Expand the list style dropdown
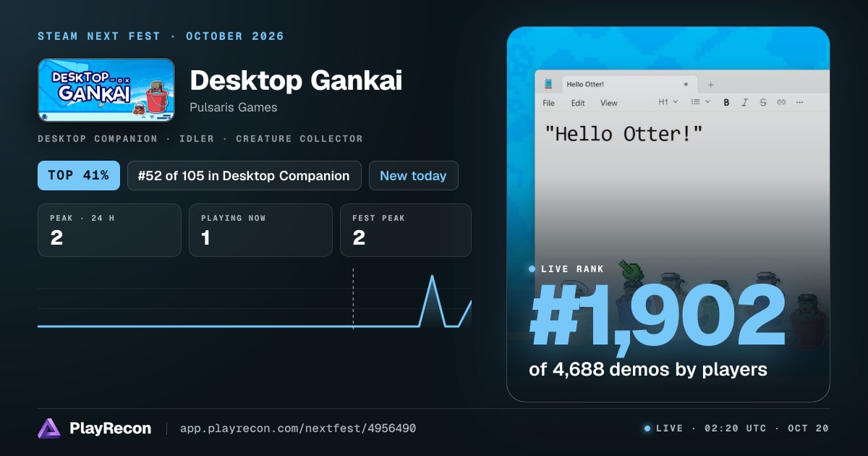The height and width of the screenshot is (456, 868). 700,102
